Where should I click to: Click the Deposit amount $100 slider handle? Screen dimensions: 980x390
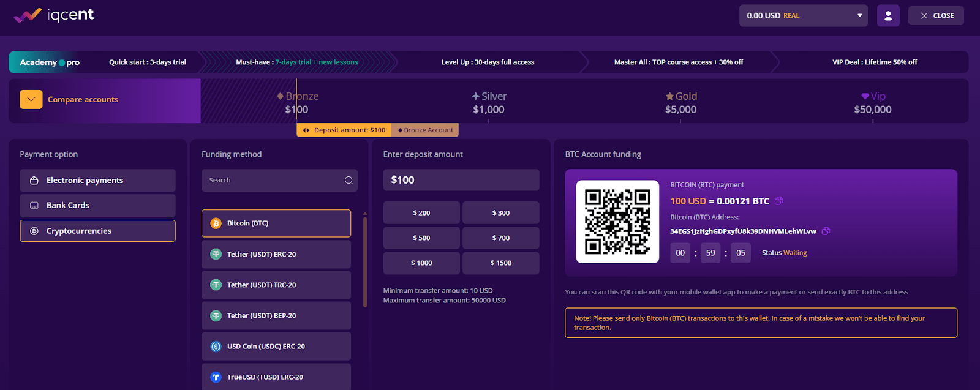pos(344,130)
